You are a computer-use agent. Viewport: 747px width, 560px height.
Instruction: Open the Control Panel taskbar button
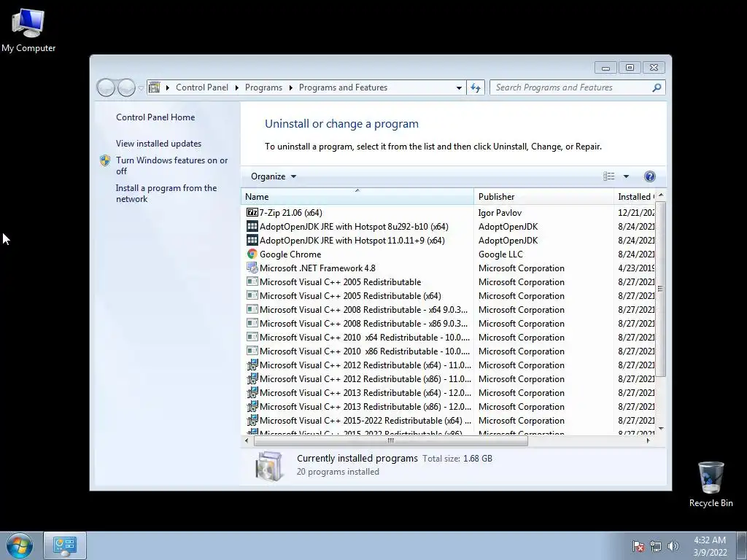(x=65, y=545)
